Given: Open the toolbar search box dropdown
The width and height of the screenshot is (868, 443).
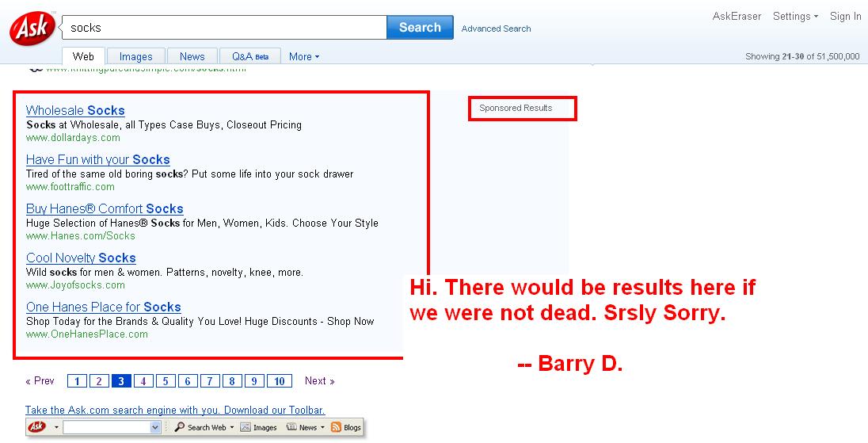Looking at the screenshot, I should pos(155,427).
